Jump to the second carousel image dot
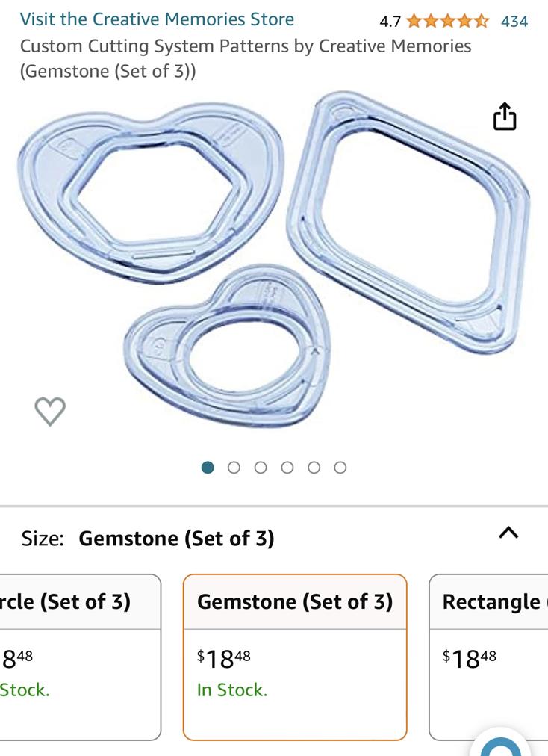 point(234,468)
